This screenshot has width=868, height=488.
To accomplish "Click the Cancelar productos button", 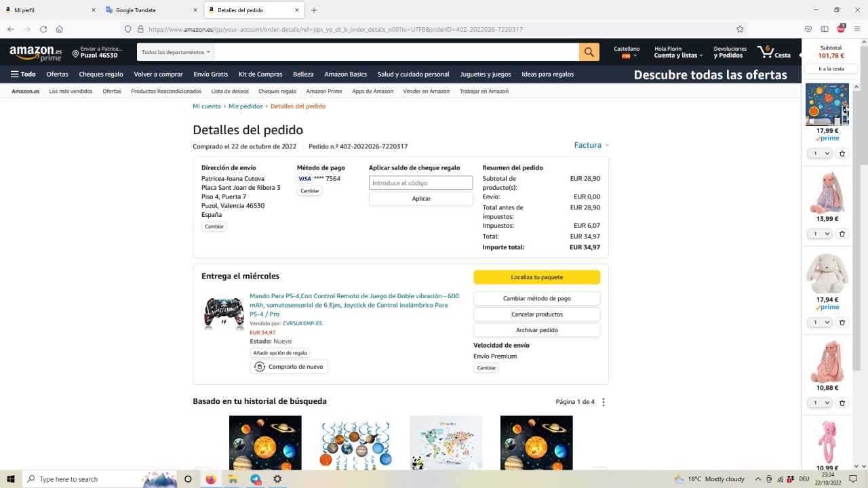I will (536, 314).
